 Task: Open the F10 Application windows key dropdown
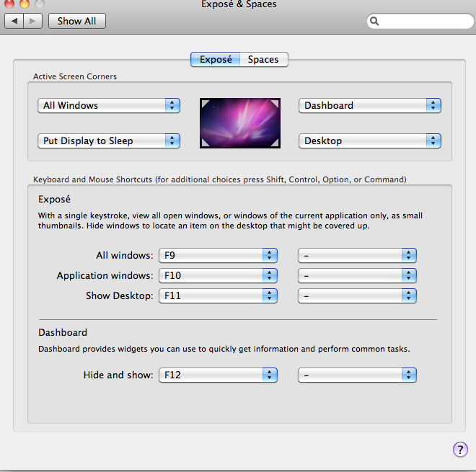tap(218, 275)
